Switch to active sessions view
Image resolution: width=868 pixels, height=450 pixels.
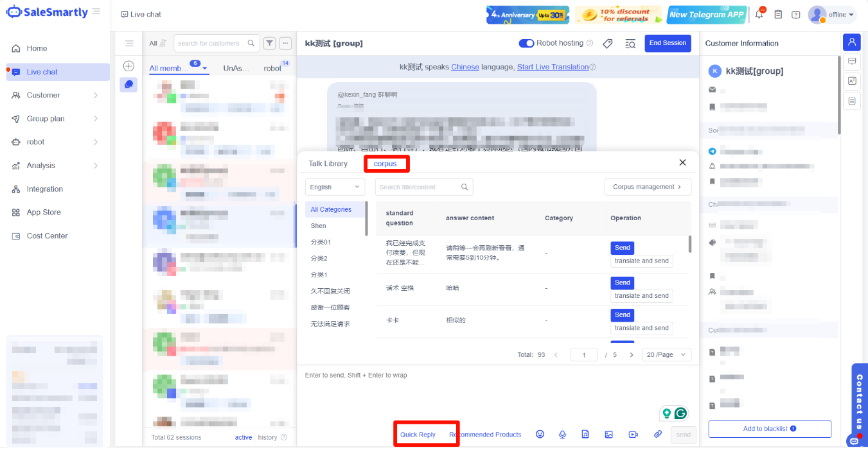tap(243, 437)
